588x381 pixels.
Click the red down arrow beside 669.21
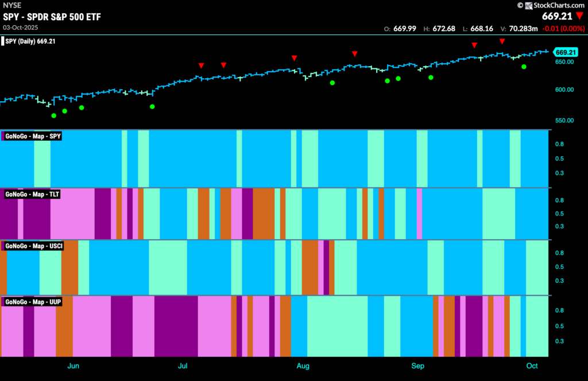(x=580, y=16)
